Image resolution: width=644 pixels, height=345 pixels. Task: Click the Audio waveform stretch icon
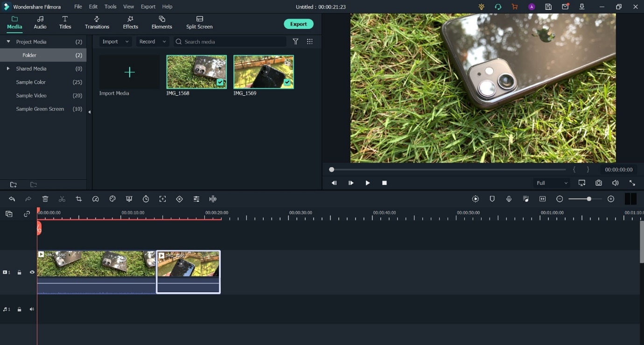click(213, 199)
